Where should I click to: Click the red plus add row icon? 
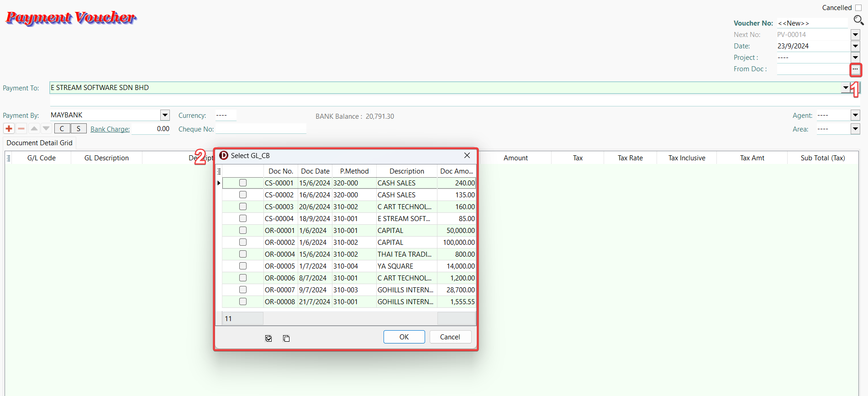pos(9,129)
